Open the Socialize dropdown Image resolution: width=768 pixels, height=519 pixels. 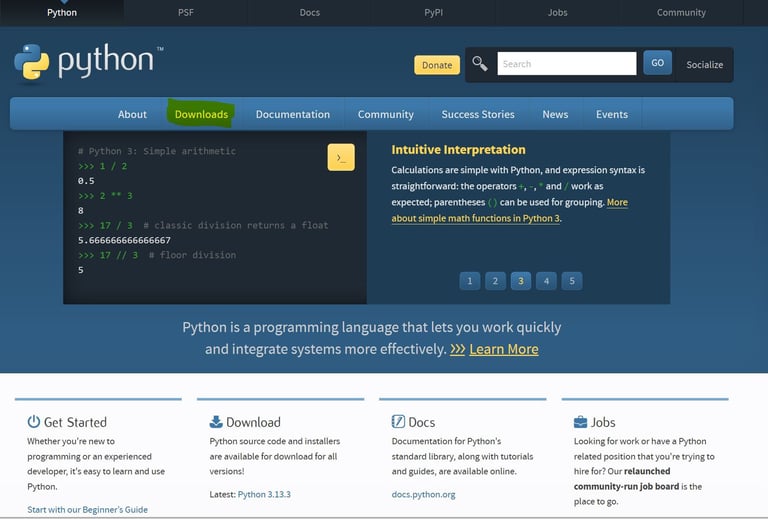click(x=704, y=65)
